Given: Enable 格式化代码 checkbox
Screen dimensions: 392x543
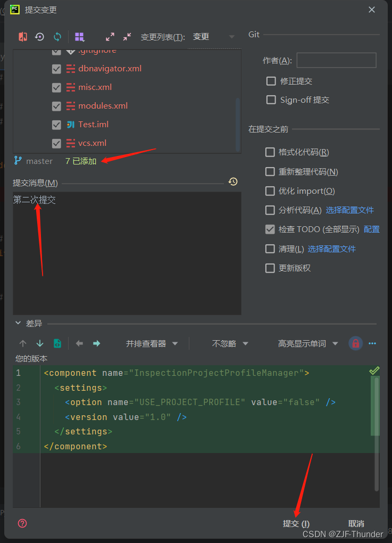Looking at the screenshot, I should [270, 152].
